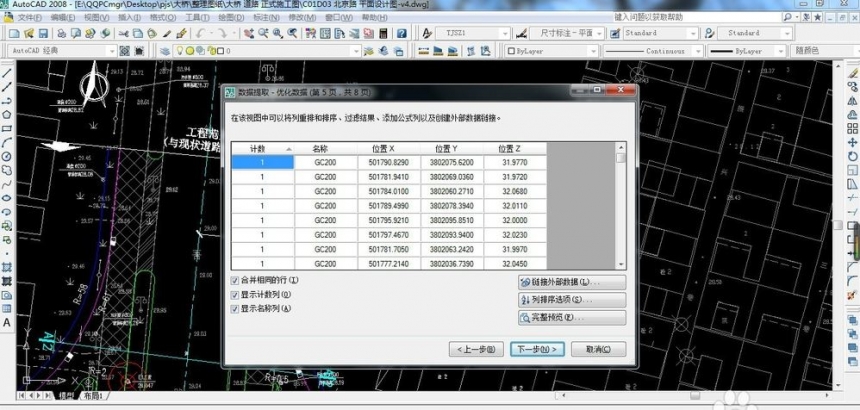
Task: Cancel the data extraction dialog with 取消(C)
Action: coord(598,349)
